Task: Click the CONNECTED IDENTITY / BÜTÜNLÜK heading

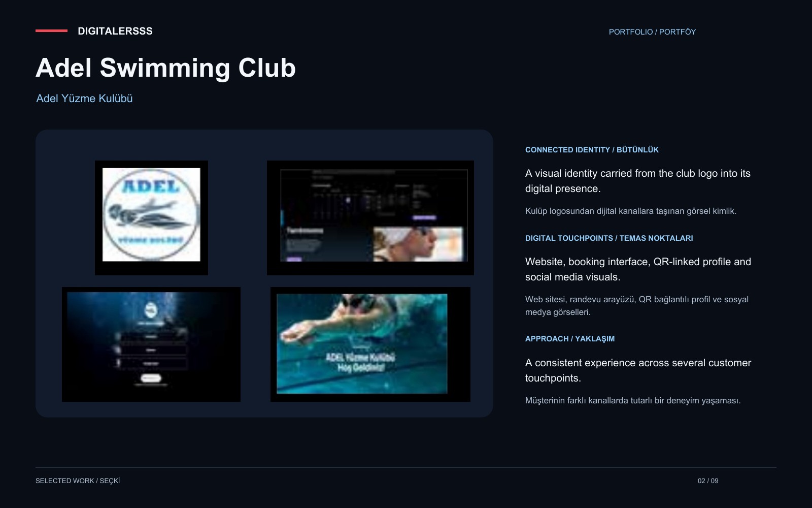Action: point(592,150)
